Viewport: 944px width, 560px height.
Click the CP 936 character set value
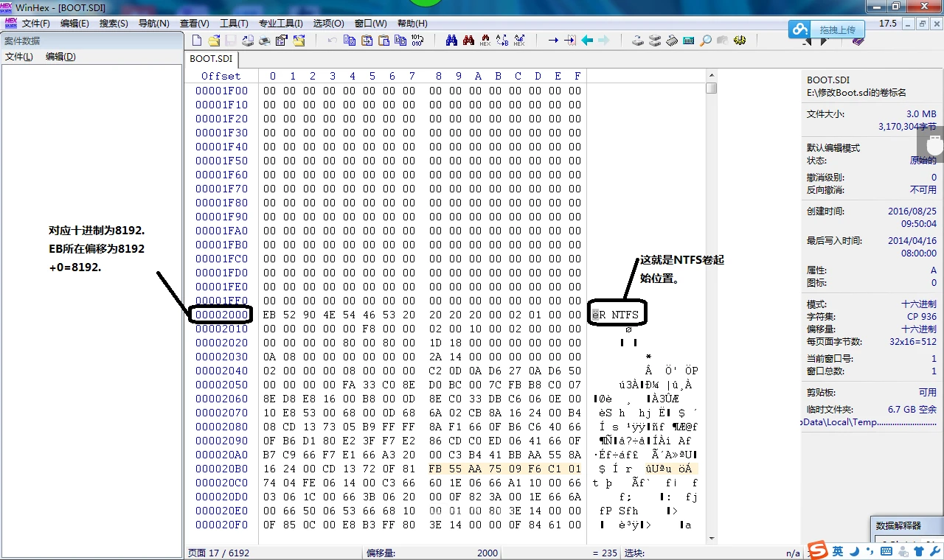[x=922, y=317]
